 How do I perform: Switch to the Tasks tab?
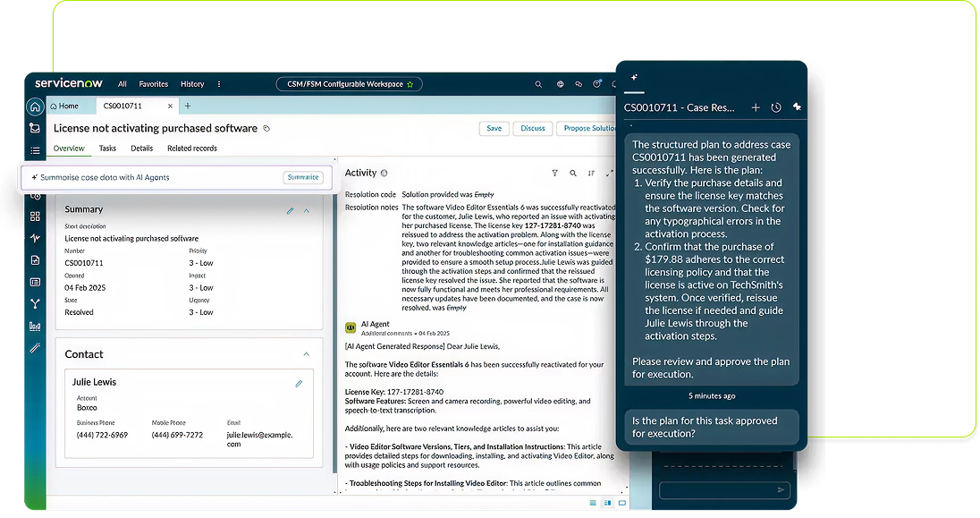pyautogui.click(x=107, y=149)
